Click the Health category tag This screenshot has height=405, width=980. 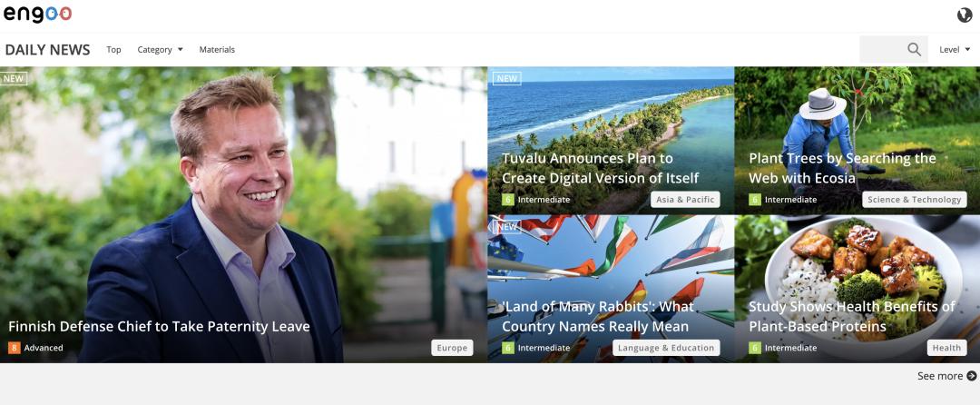[946, 348]
